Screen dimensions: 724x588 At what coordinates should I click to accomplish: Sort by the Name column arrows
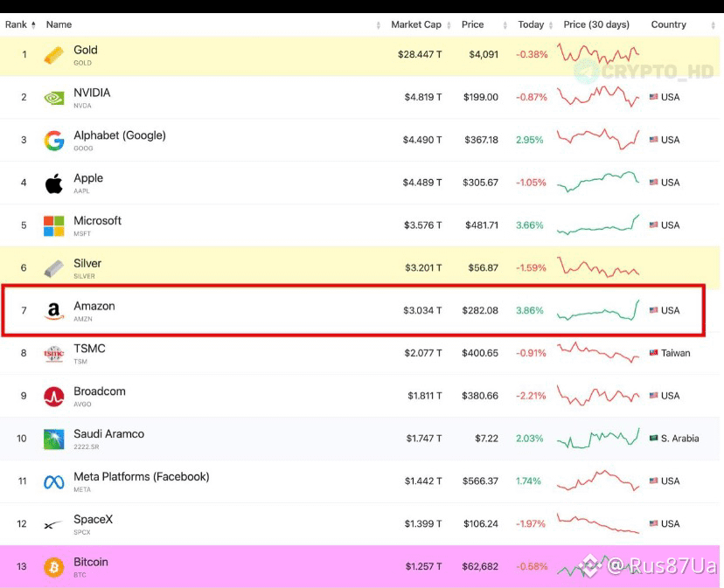tap(378, 25)
